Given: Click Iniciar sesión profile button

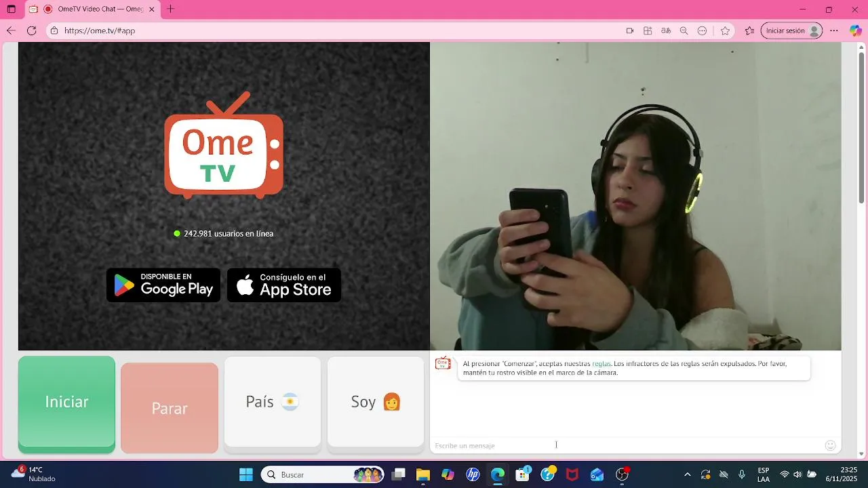Looking at the screenshot, I should tap(791, 30).
